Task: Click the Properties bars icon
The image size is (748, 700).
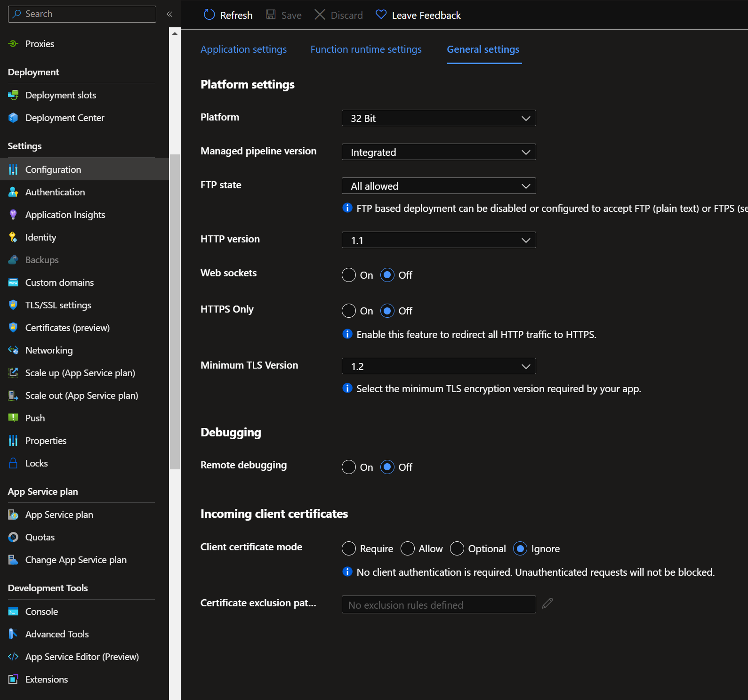Action: pyautogui.click(x=13, y=441)
